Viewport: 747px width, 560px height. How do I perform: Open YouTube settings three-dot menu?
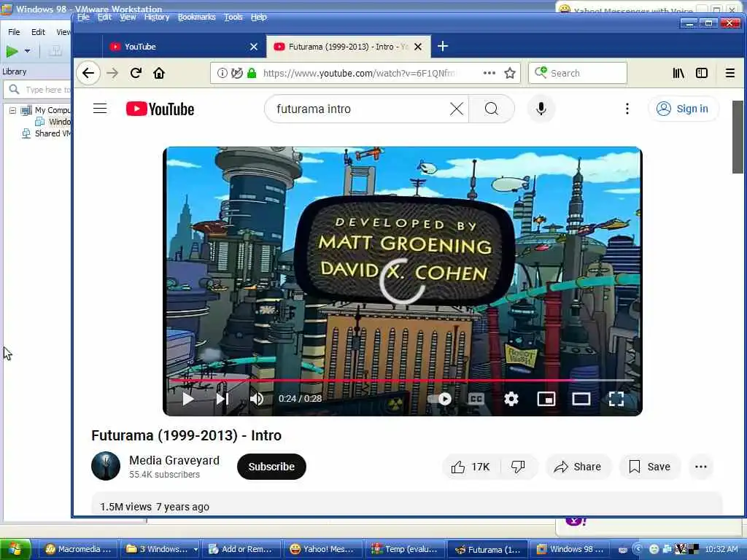point(627,109)
